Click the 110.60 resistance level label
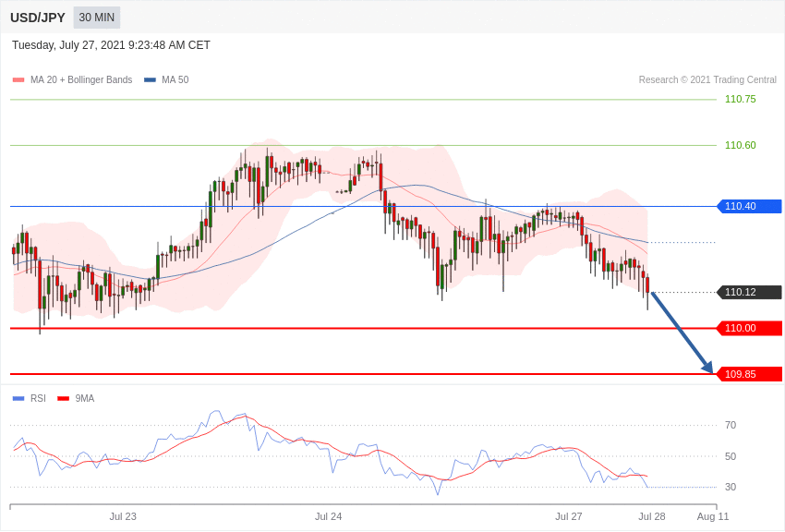 pyautogui.click(x=741, y=145)
